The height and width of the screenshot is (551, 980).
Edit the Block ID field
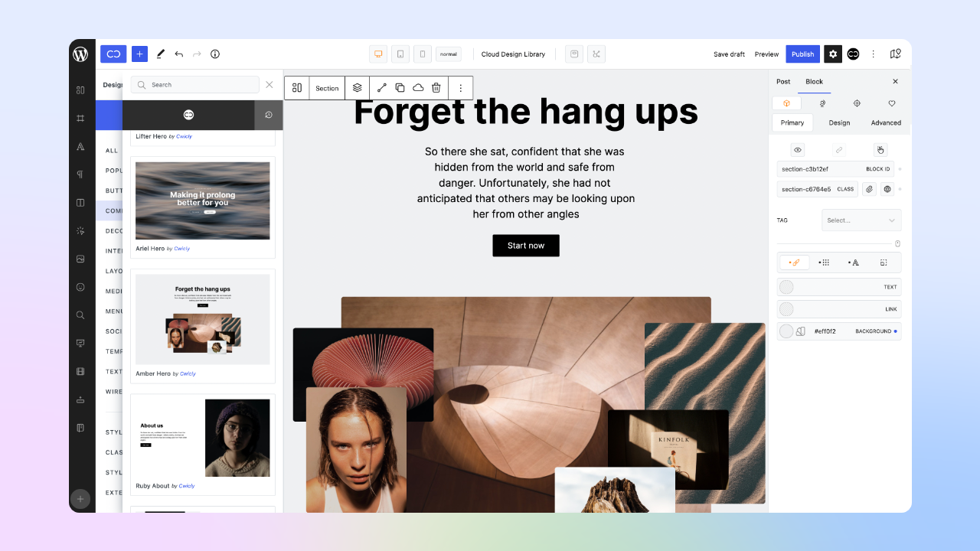click(x=835, y=169)
